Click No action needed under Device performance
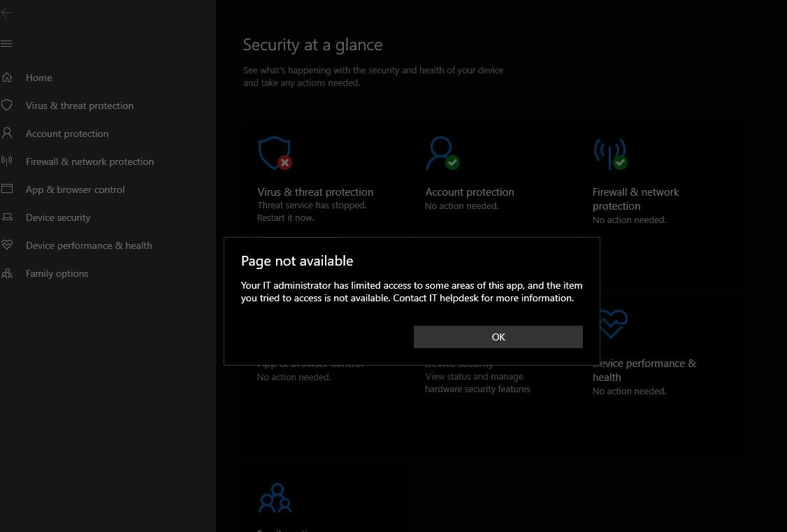The height and width of the screenshot is (532, 787). pyautogui.click(x=630, y=391)
